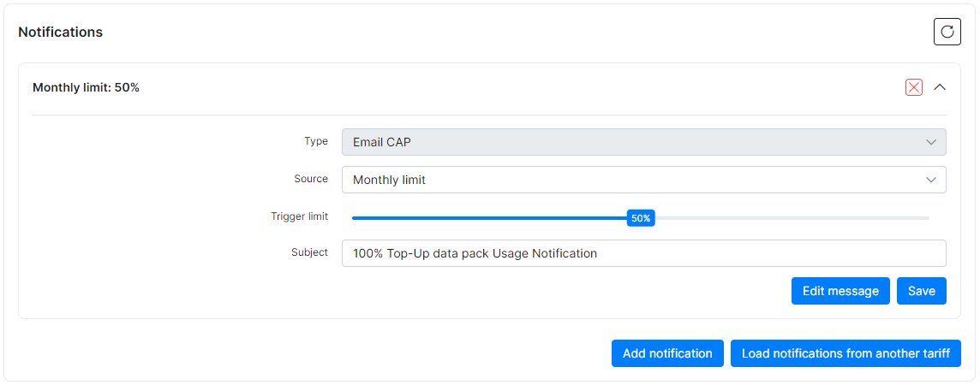Collapse the Monthly limit: 50% section
The width and height of the screenshot is (980, 385).
coord(940,88)
